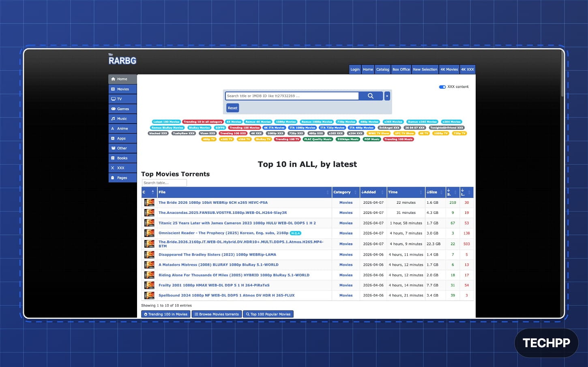Open Box Office in the top navigation
588x367 pixels.
401,69
